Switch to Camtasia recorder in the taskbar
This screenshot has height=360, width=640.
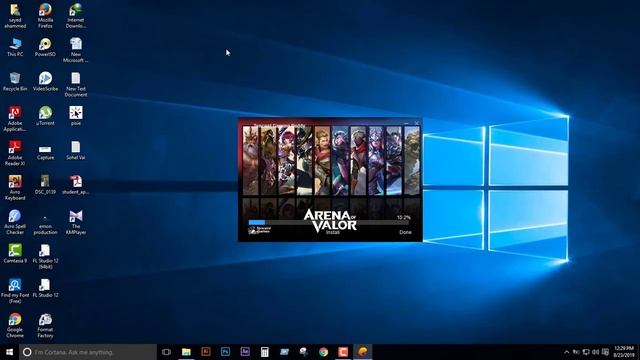pos(343,352)
